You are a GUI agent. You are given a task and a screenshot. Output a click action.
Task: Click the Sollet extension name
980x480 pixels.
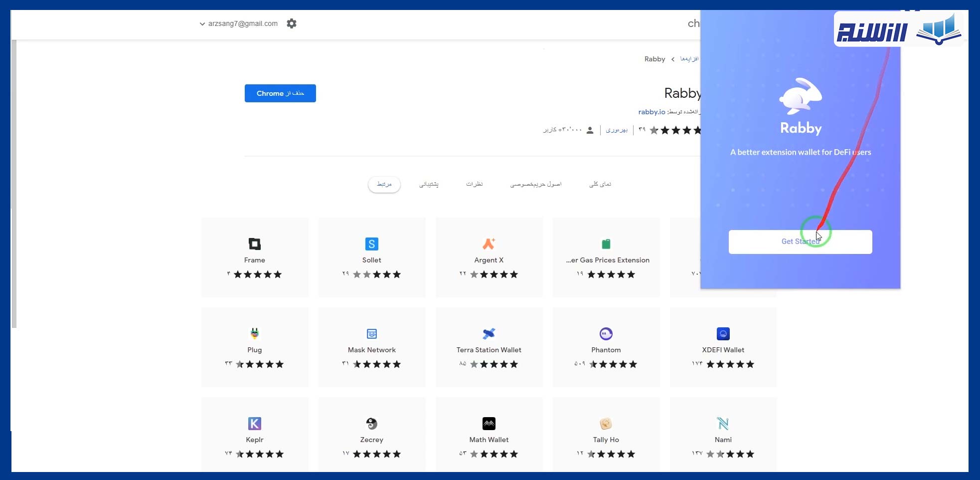[x=372, y=260]
